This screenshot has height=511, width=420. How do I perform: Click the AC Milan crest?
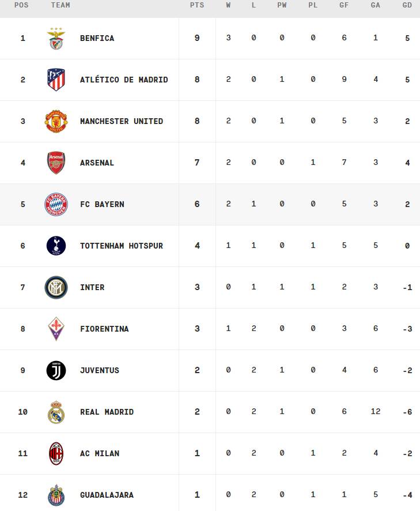click(56, 454)
